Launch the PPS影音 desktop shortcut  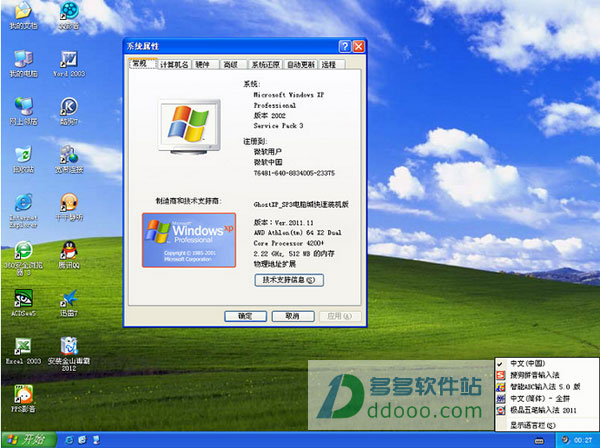(x=23, y=399)
